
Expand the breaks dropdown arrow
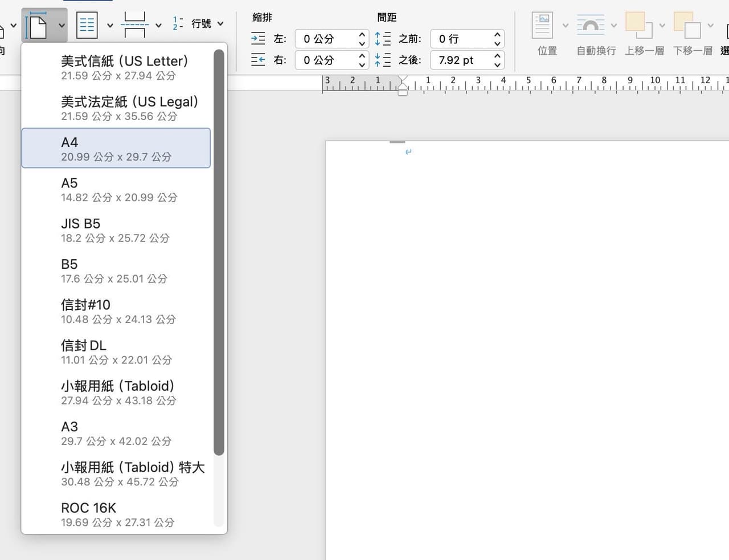(x=158, y=26)
